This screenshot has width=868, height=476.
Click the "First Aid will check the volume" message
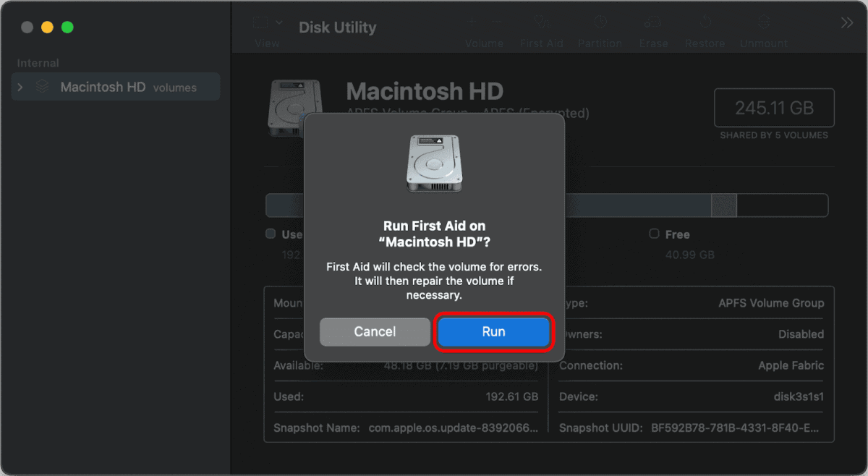[x=434, y=281]
